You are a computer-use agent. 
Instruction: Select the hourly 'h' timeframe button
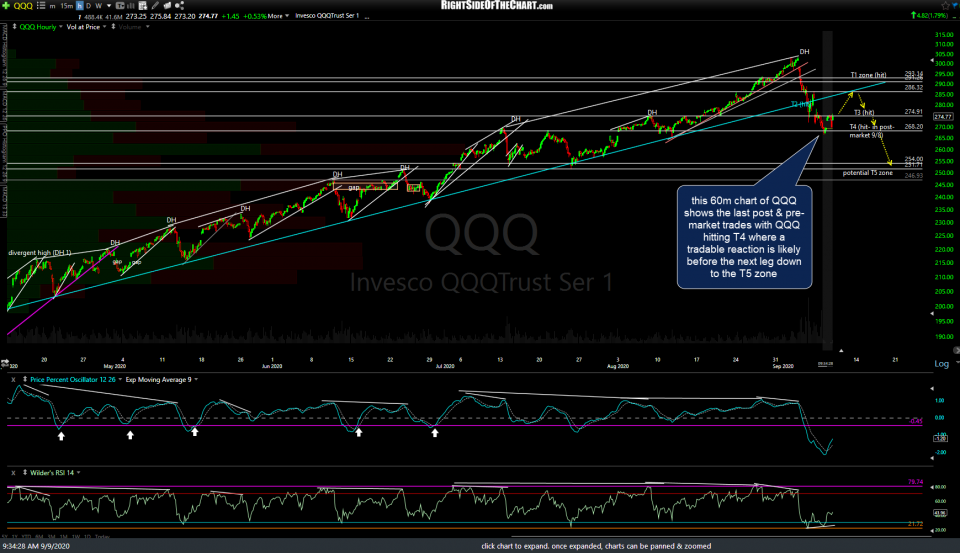(80, 6)
